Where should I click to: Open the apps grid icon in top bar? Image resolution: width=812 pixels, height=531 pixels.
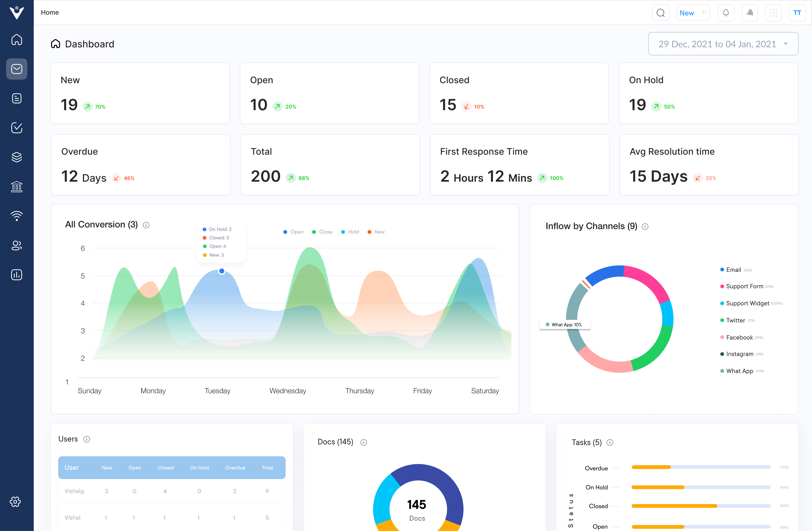(773, 13)
